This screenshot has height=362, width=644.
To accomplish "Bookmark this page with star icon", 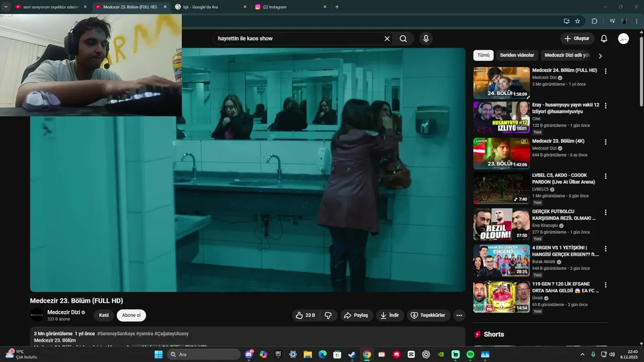I will pos(578,21).
